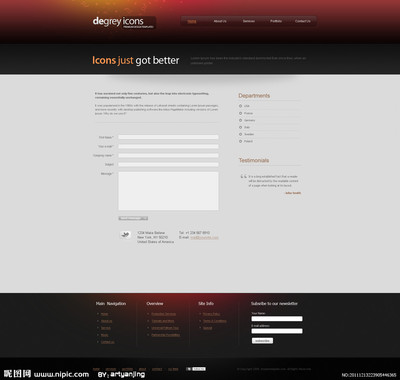400x380 pixels.
Task: Select the USA department bullet icon
Action: coord(240,106)
